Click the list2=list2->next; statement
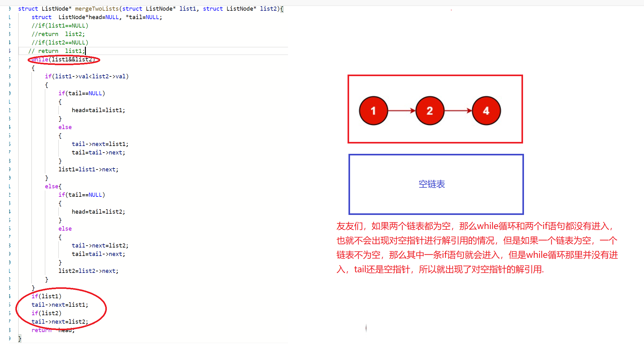Viewport: 644px width, 344px height. 88,271
